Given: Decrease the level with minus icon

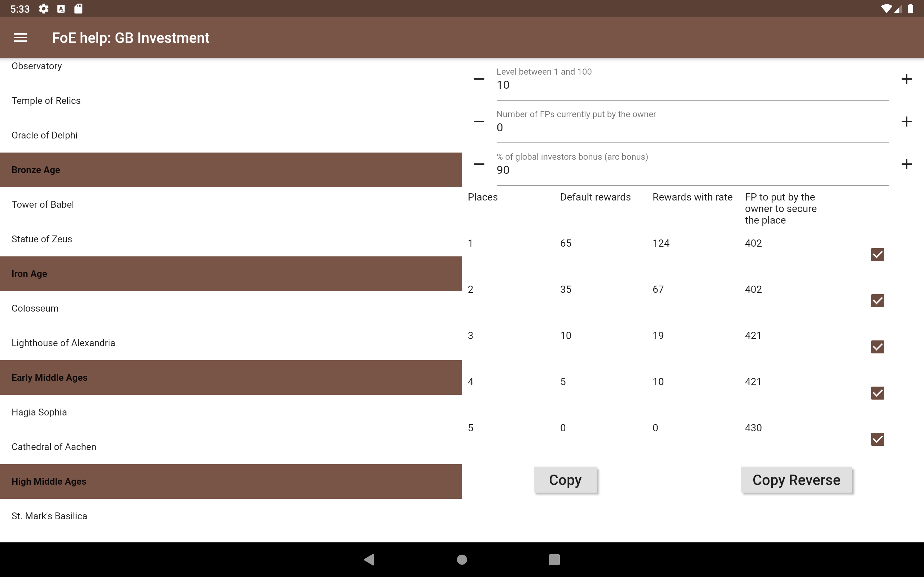Looking at the screenshot, I should pyautogui.click(x=479, y=79).
